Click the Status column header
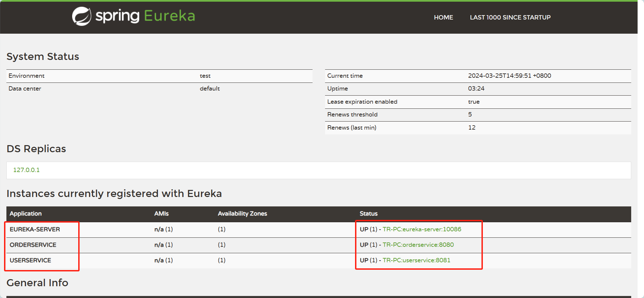644x298 pixels. coord(369,213)
